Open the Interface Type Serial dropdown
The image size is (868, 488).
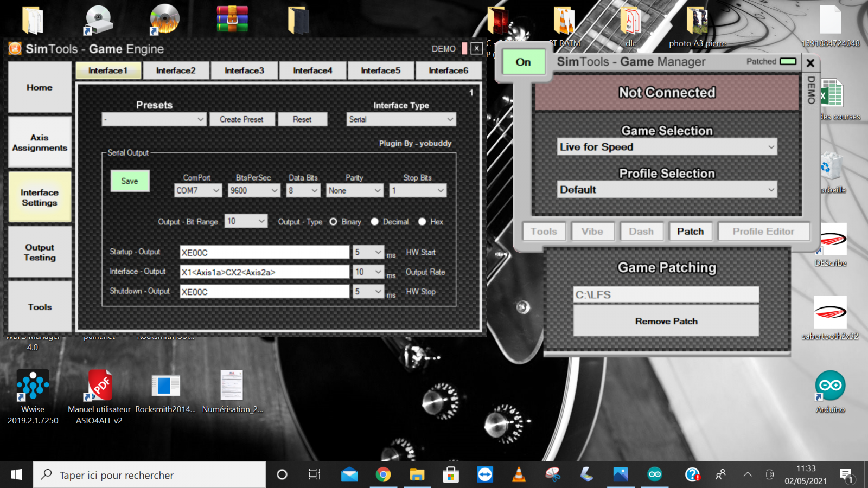[401, 119]
